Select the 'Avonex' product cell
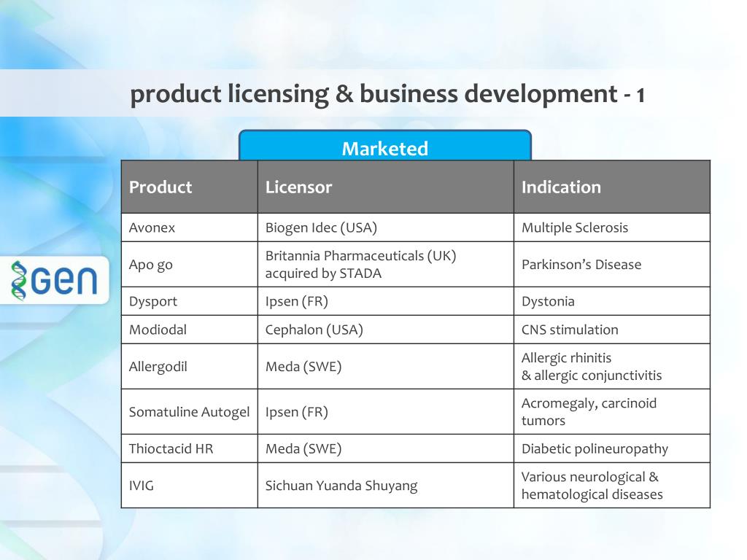747x560 pixels. pos(190,227)
